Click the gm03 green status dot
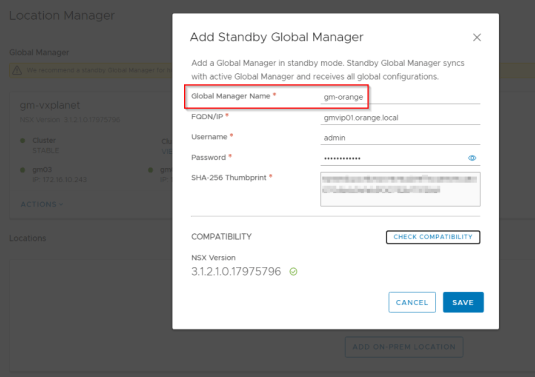535x377 pixels. 23,170
